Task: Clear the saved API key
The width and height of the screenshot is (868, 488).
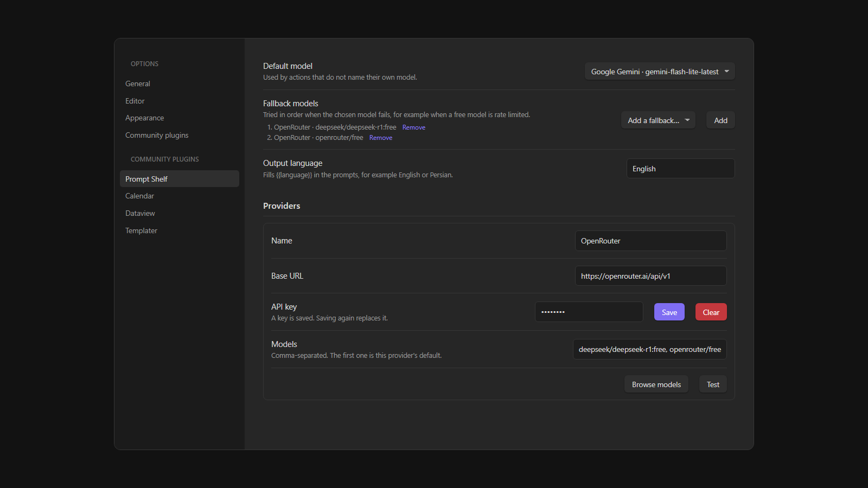Action: tap(711, 312)
